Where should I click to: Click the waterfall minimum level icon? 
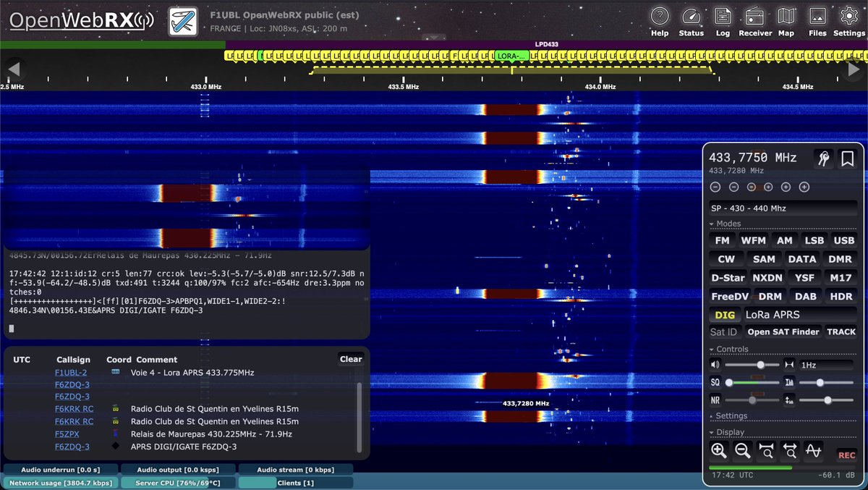788,382
